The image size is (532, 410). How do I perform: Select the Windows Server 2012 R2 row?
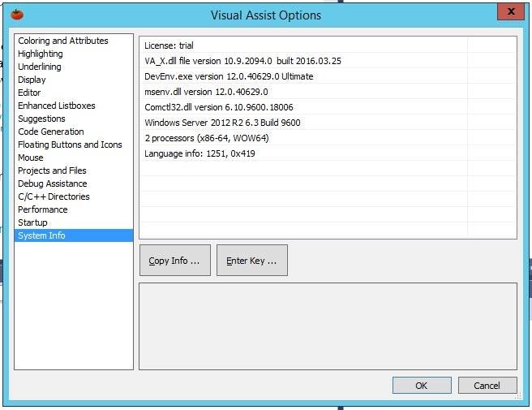click(x=328, y=123)
